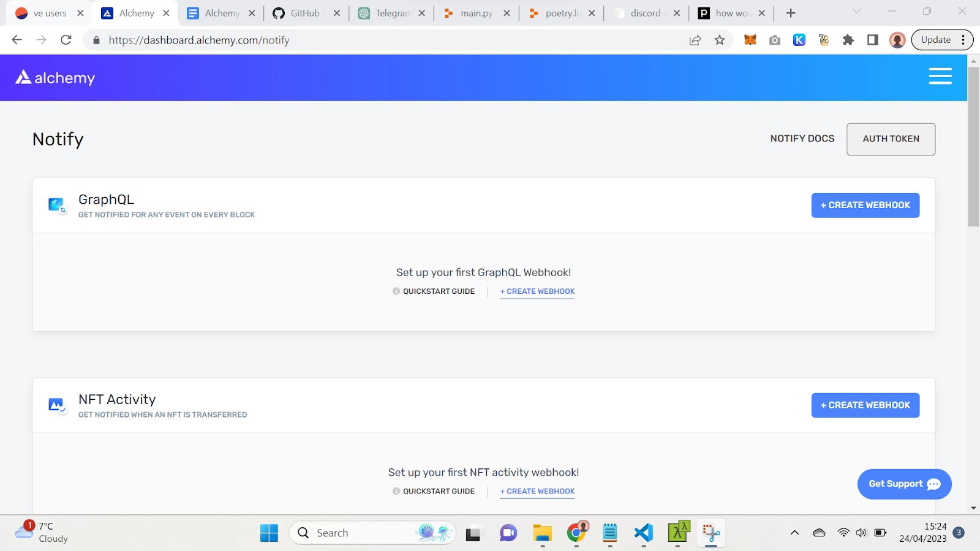The width and height of the screenshot is (980, 551).
Task: Open Notepad from the taskbar
Action: (610, 533)
